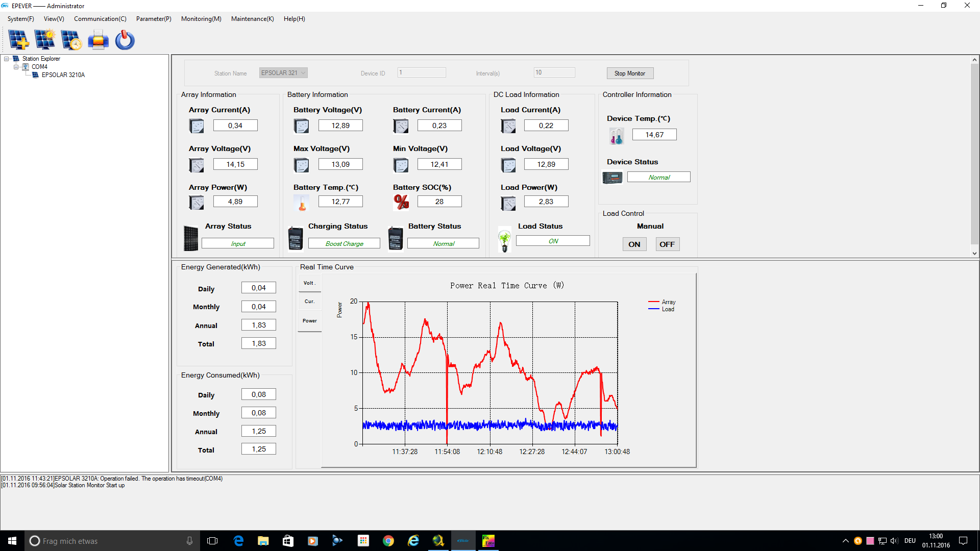Select EPSOLAR 3210A in the tree
The height and width of the screenshot is (551, 980).
point(63,75)
